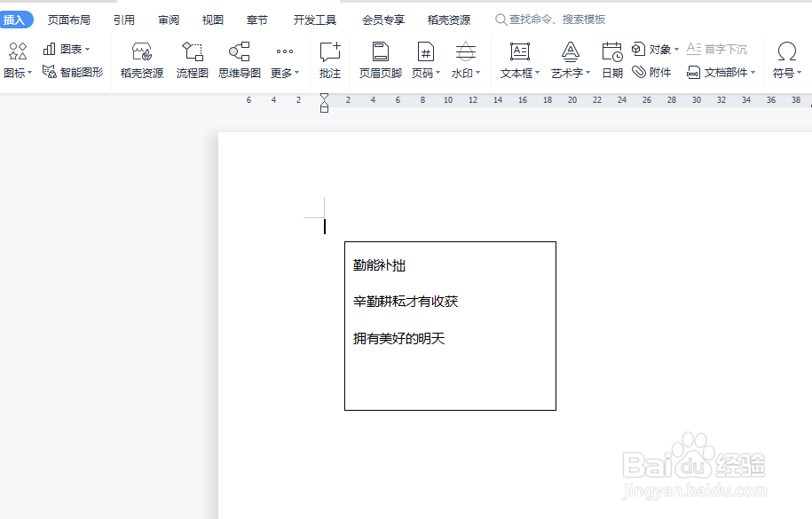The width and height of the screenshot is (812, 519).
Task: Insert a 符号 symbol
Action: (x=786, y=60)
